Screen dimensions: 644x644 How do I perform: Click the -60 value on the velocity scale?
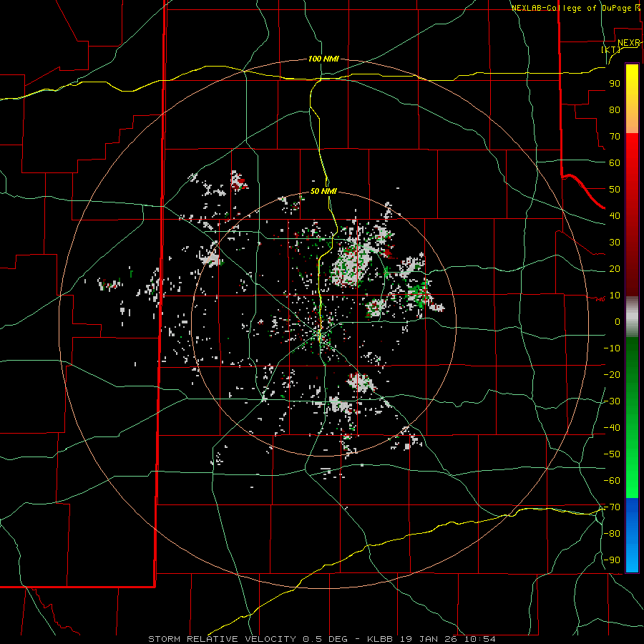[612, 481]
